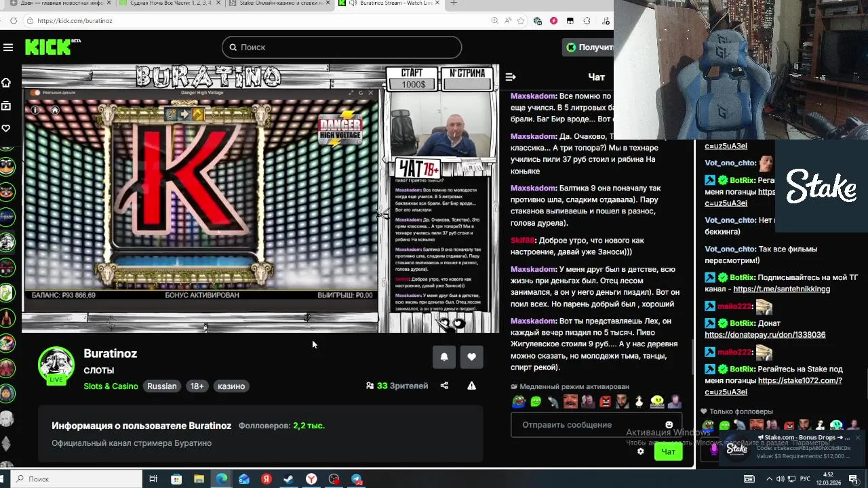Viewport: 868px width, 488px height.
Task: Reload the page with refresh icon
Action: point(14,21)
